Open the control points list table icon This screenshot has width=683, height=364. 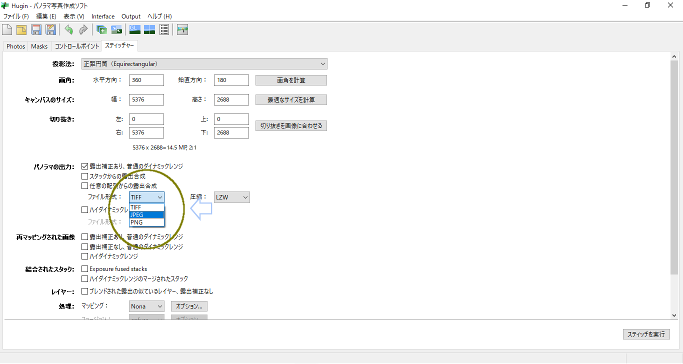pyautogui.click(x=164, y=30)
